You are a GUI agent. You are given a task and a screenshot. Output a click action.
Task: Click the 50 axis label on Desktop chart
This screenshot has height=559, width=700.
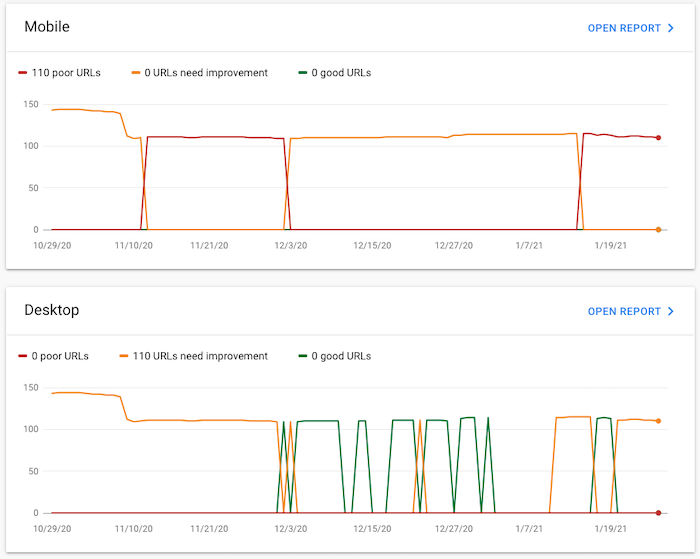(x=33, y=471)
